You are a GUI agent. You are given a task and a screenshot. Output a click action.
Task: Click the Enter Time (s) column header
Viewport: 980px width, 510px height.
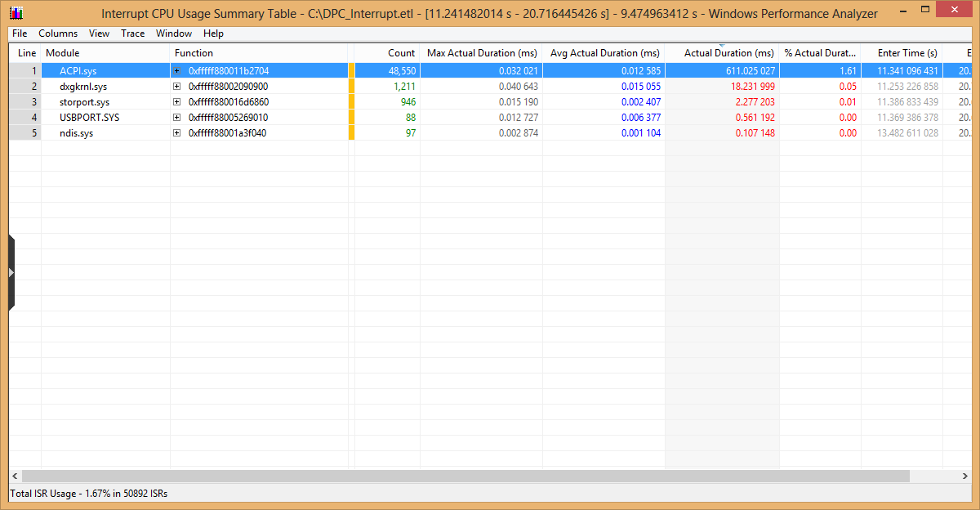902,53
